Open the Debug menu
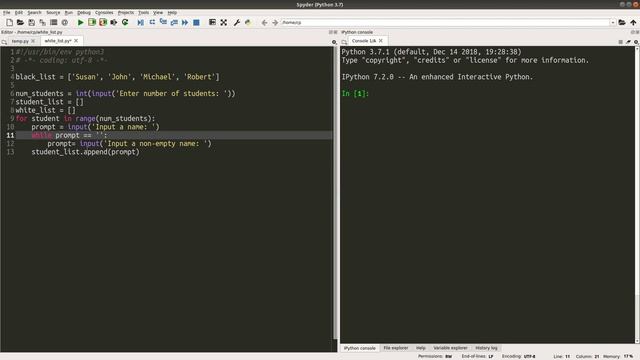640x360 pixels. pyautogui.click(x=84, y=13)
